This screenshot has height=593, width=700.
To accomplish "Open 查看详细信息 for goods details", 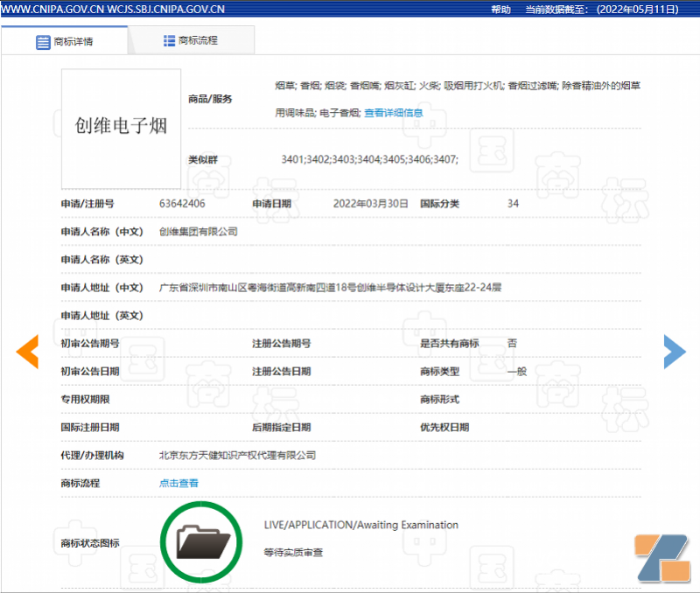I will pos(392,112).
